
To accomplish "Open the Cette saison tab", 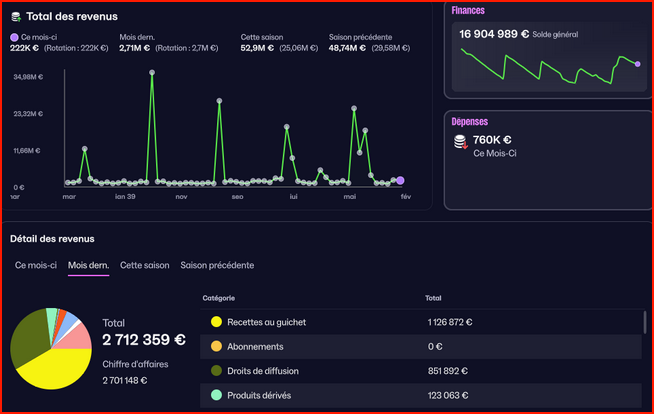I will 145,265.
